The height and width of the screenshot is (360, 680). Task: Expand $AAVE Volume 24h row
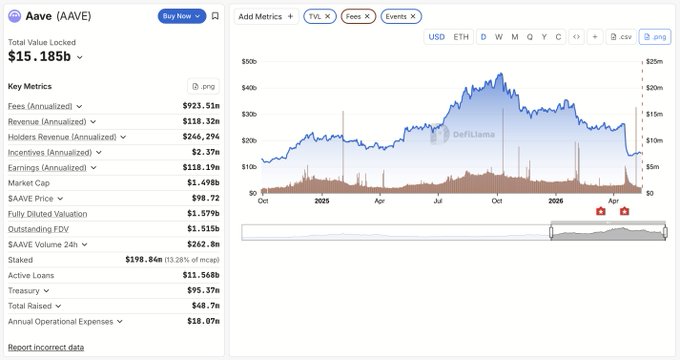tap(85, 245)
